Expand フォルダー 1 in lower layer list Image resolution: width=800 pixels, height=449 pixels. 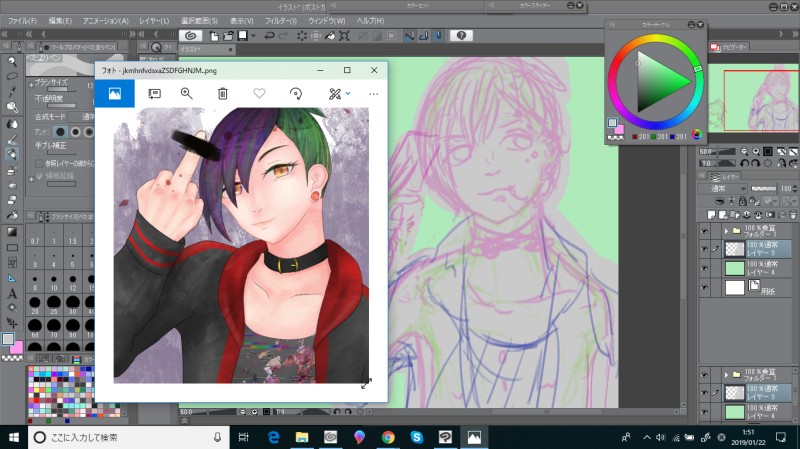pos(726,375)
